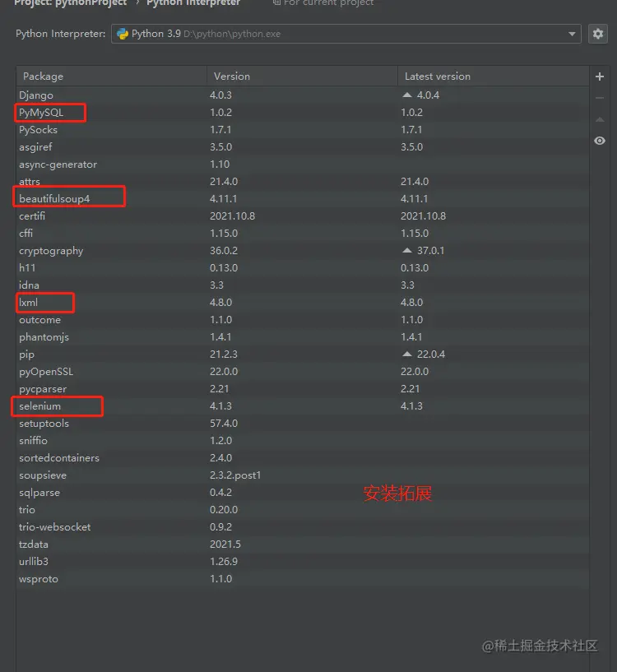Select the lxml package row
Screen dimensions: 617x672
(302, 303)
